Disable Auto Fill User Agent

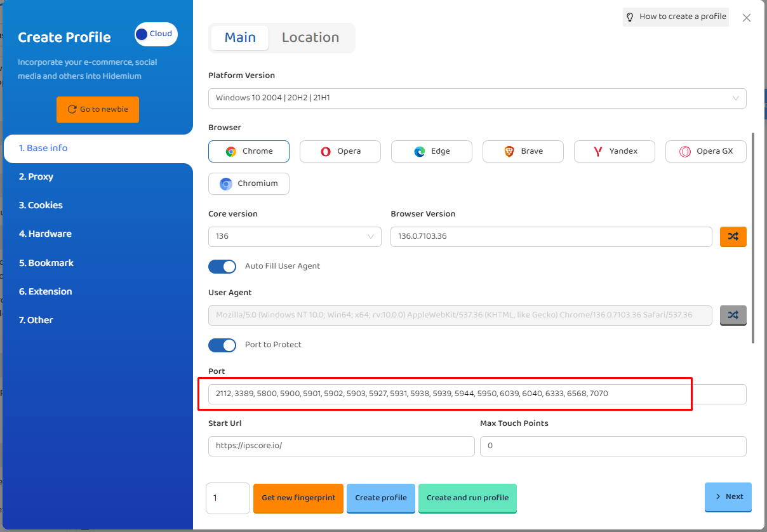(x=222, y=267)
